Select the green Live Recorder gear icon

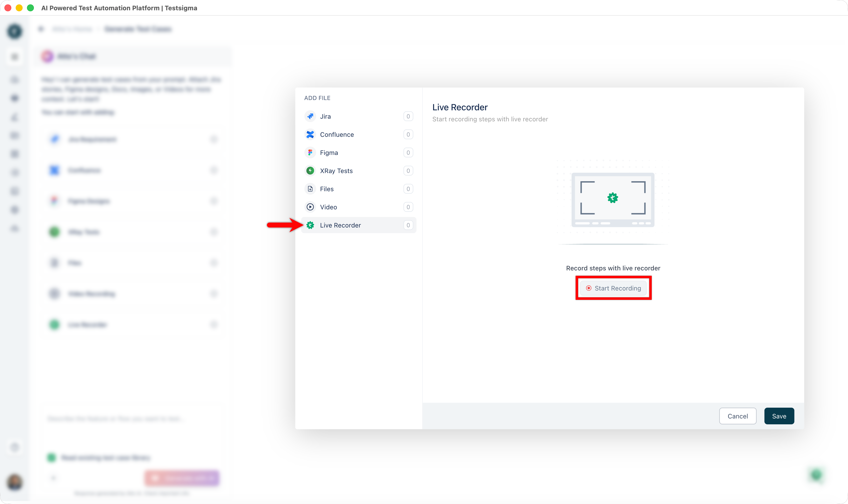pyautogui.click(x=310, y=225)
